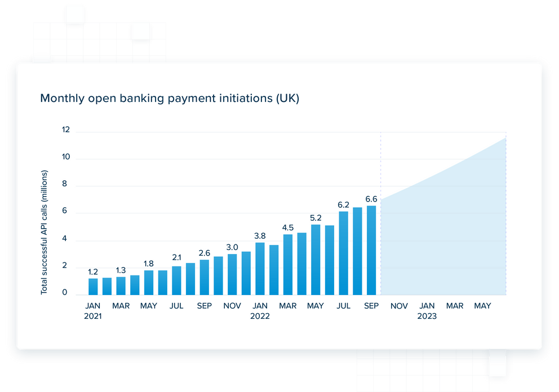Select the May 2022 bar labeled 5.2
The height and width of the screenshot is (392, 559).
pos(316,260)
